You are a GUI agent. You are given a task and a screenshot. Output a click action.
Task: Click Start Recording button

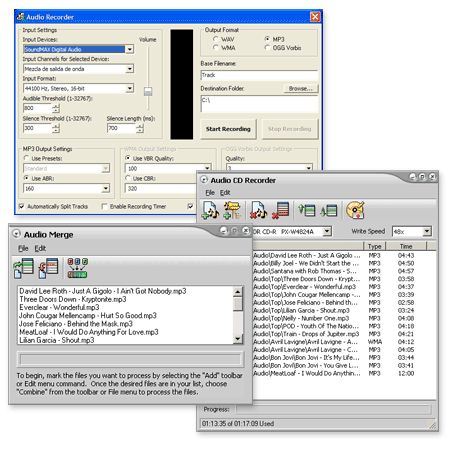pos(228,129)
